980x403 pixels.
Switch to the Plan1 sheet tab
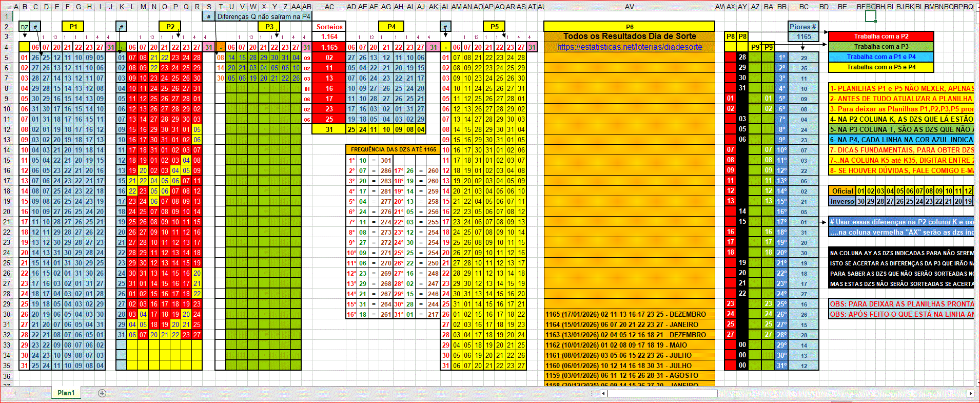point(66,393)
